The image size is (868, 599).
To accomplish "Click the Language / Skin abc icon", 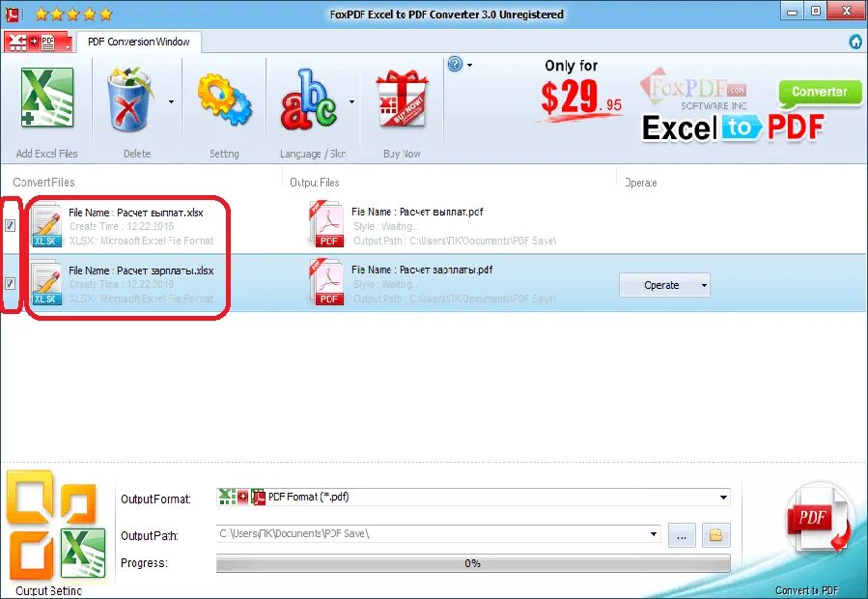I will pos(308,100).
